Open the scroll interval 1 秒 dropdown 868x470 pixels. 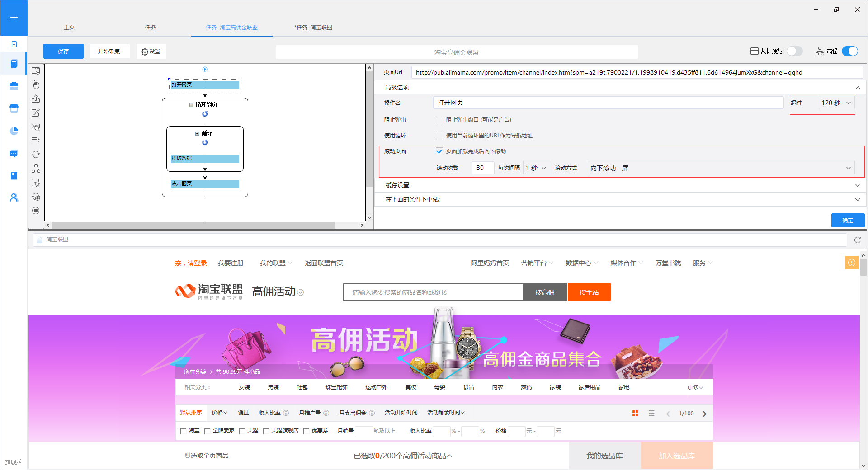[536, 168]
